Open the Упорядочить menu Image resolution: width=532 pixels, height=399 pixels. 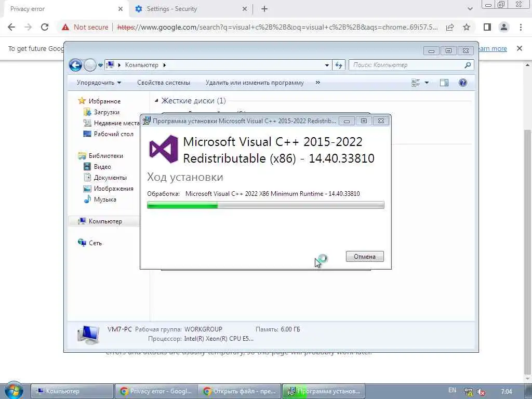point(99,83)
